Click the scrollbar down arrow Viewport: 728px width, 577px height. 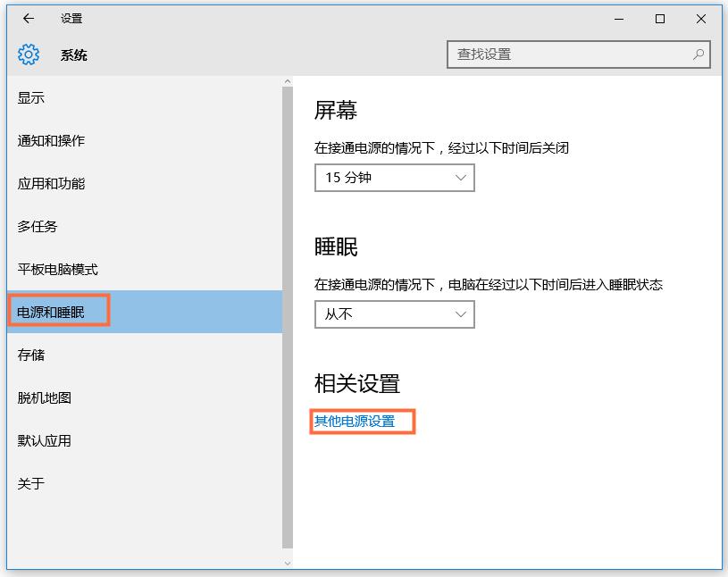tap(288, 564)
